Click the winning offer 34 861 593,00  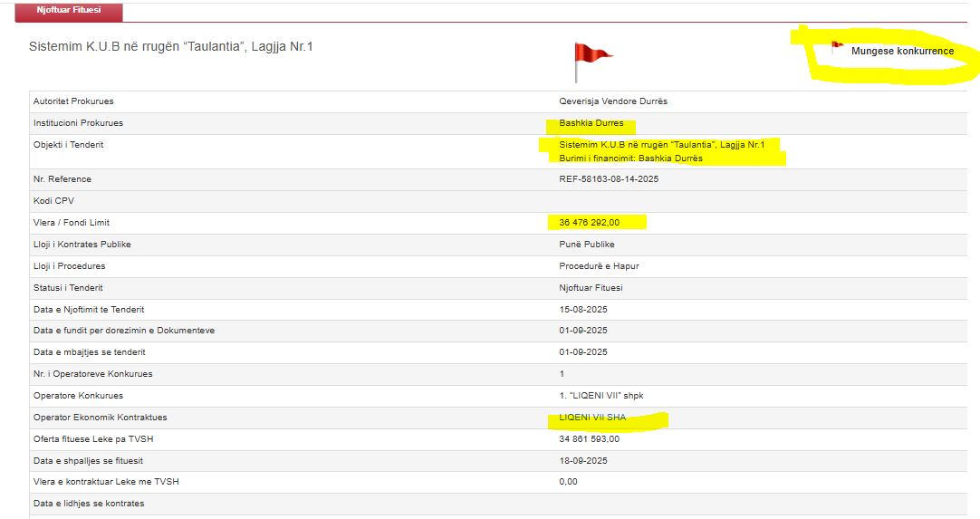pos(589,439)
